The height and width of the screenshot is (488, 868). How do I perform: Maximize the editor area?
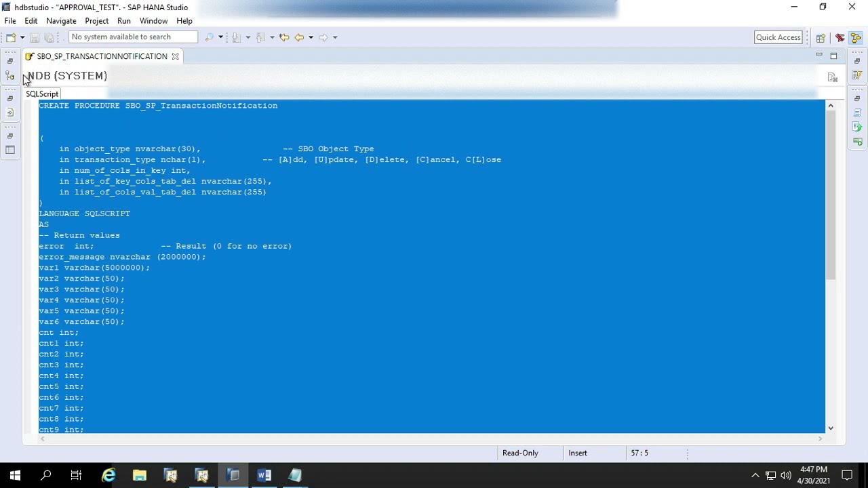point(833,56)
